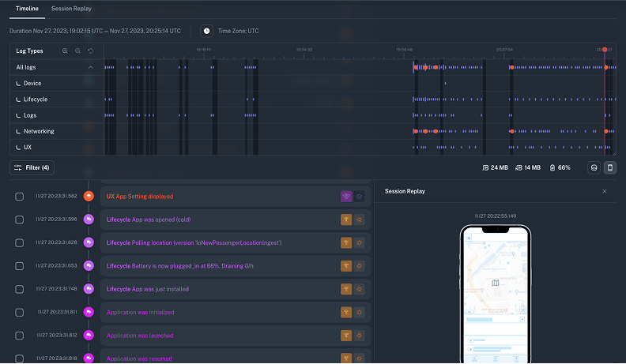Tick the checkbox for App was just installed
The height and width of the screenshot is (364, 626).
(19, 289)
